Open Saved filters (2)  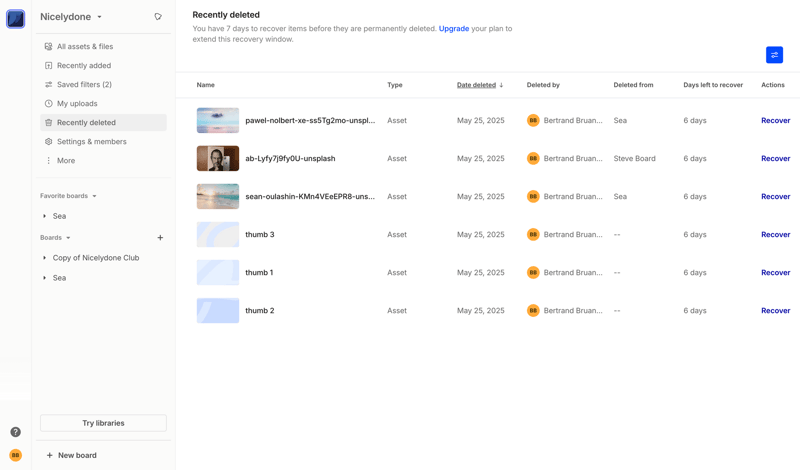tap(84, 85)
